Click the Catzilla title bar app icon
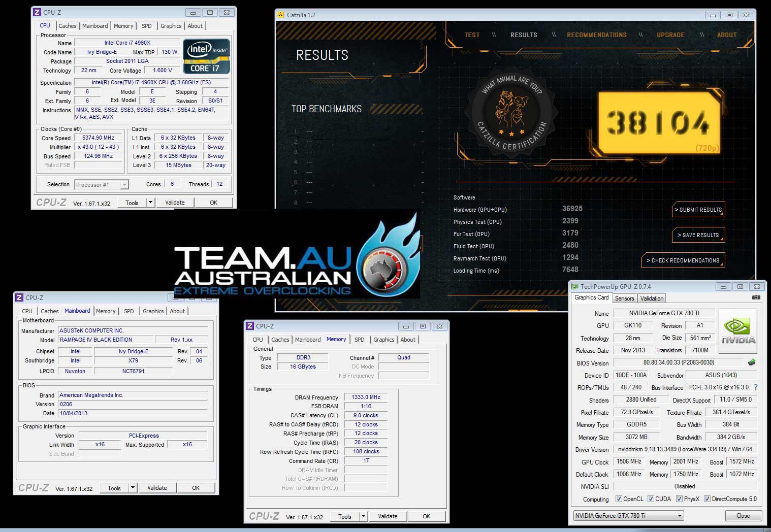Screen dimensions: 771x532 (x=281, y=15)
